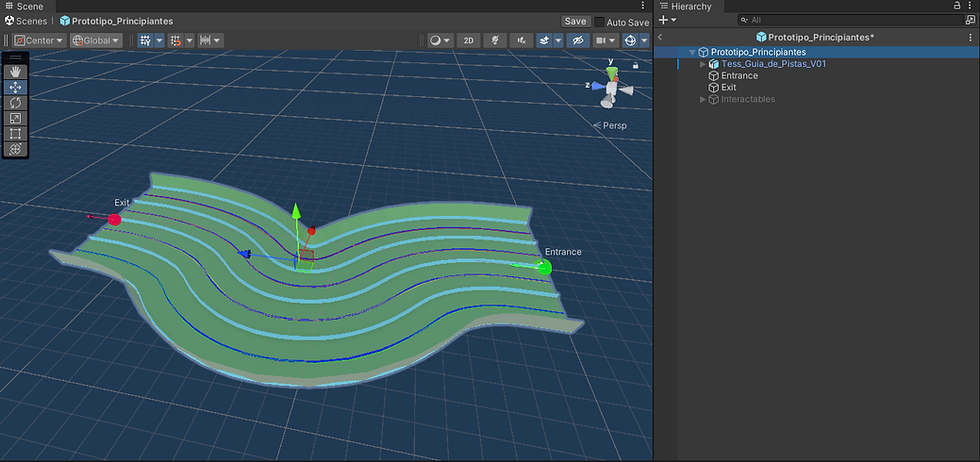
Task: Open grid snapping settings dropdown arrow
Action: tap(159, 41)
